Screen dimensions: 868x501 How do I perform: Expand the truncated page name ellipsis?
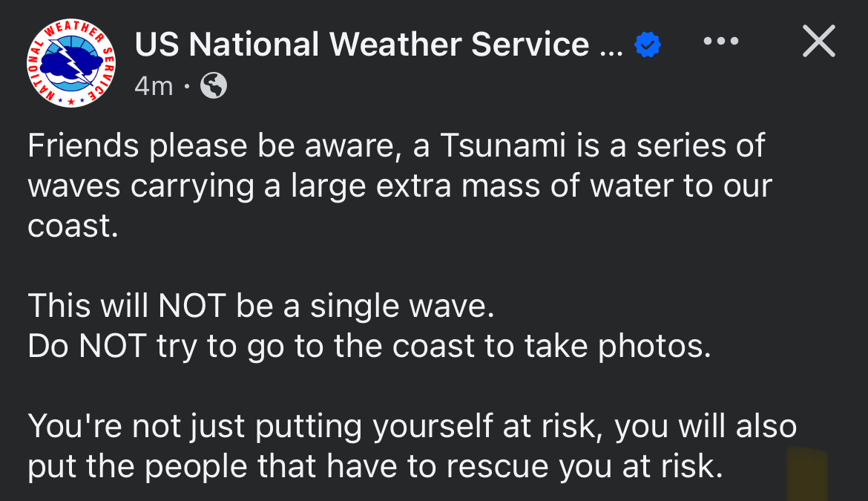coord(611,48)
